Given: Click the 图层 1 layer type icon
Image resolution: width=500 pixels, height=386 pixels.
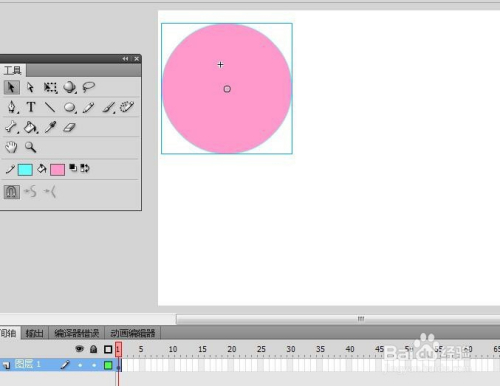Looking at the screenshot, I should [6, 366].
